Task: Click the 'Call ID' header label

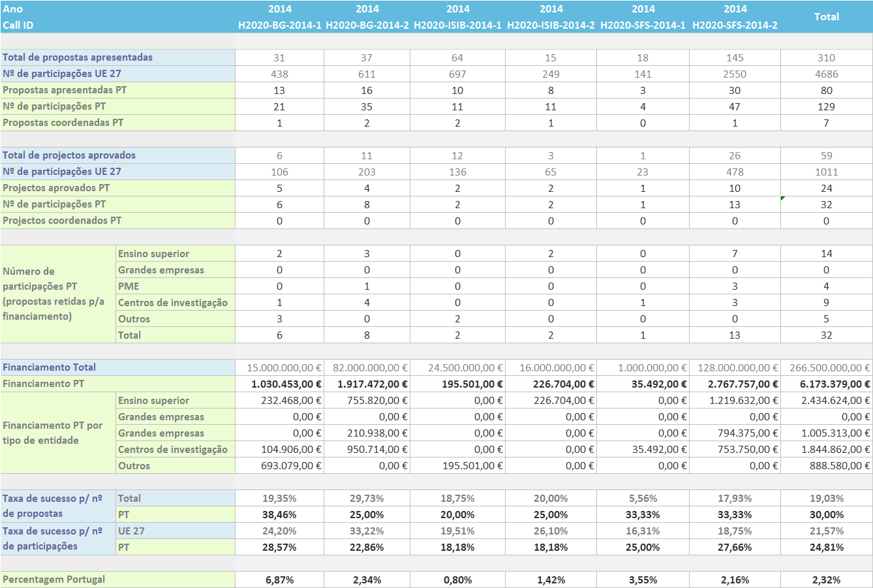Action: point(18,25)
